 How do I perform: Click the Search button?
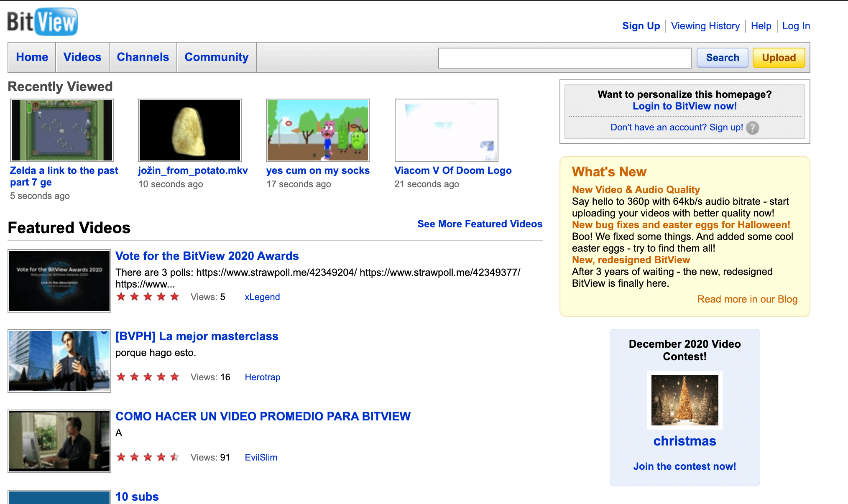coord(722,57)
